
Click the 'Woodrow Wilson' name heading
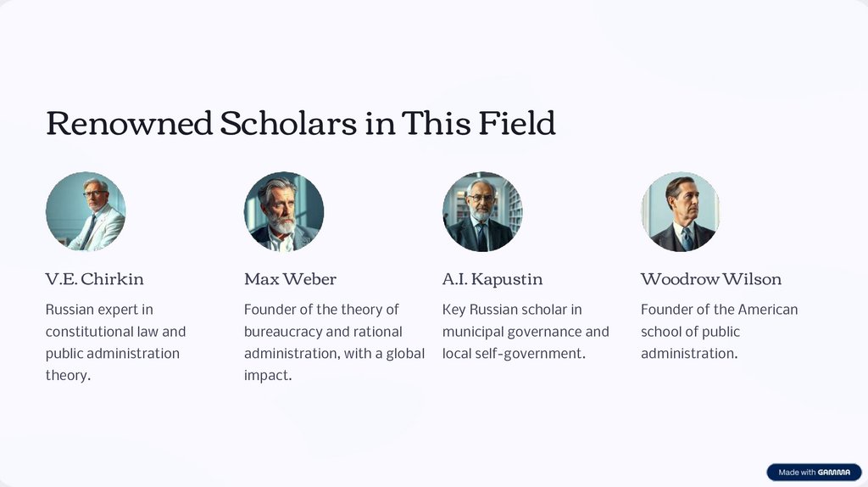tap(711, 279)
